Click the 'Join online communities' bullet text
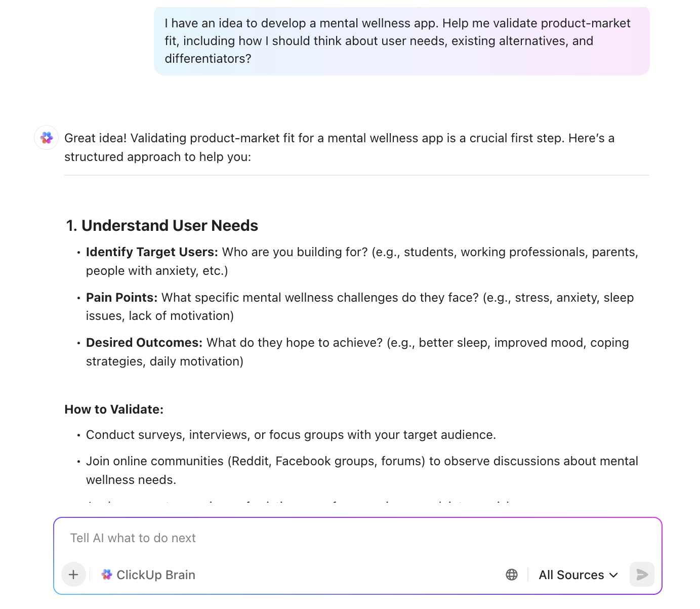Screen dimensions: 700x609 361,461
